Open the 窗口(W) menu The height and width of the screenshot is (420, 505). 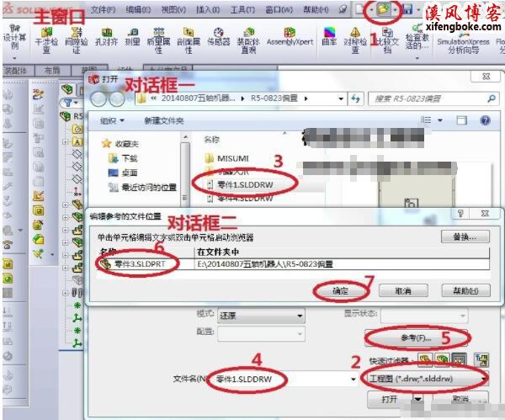point(279,9)
